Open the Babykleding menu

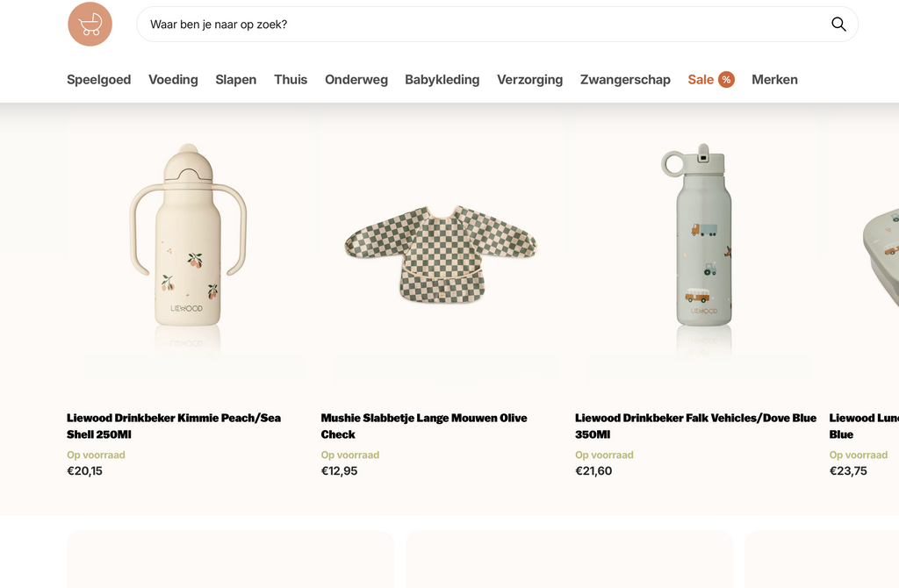[442, 80]
